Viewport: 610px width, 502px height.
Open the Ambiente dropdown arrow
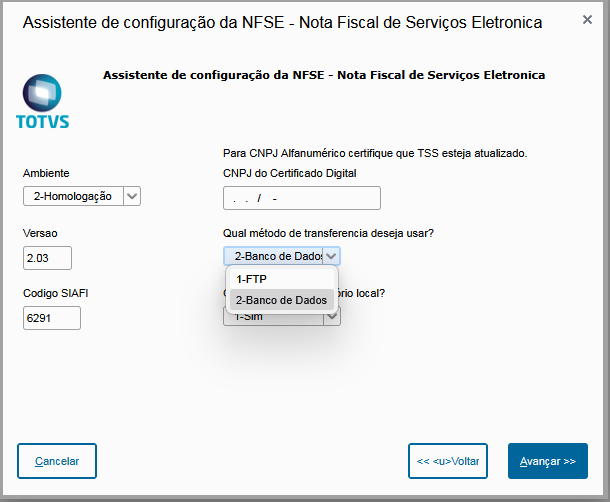point(132,196)
